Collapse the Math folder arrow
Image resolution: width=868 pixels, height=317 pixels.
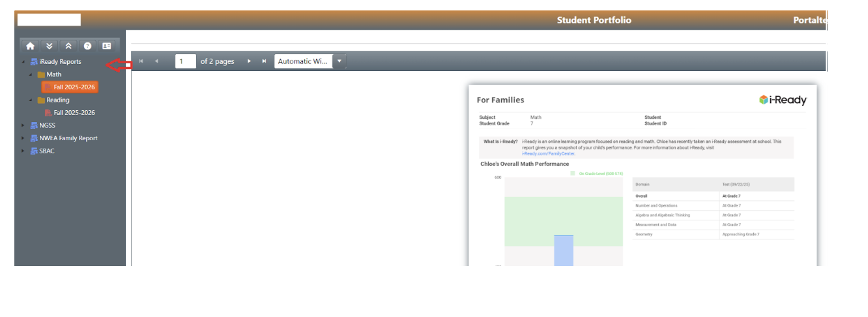pos(31,74)
